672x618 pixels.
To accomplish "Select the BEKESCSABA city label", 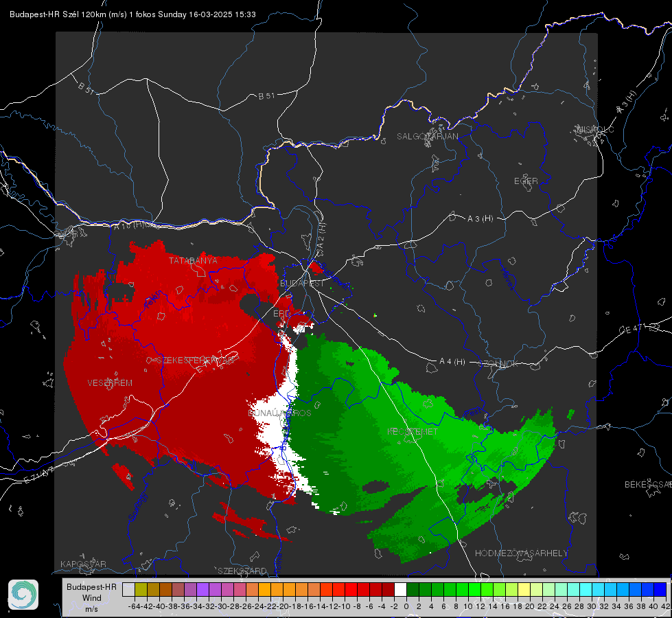I will pos(648,485).
